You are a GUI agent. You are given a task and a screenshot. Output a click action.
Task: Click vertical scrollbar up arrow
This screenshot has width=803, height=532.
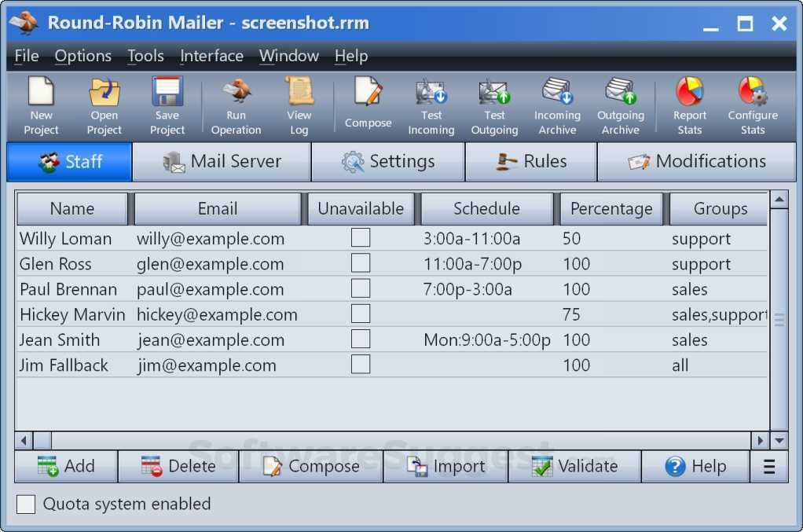tap(779, 199)
